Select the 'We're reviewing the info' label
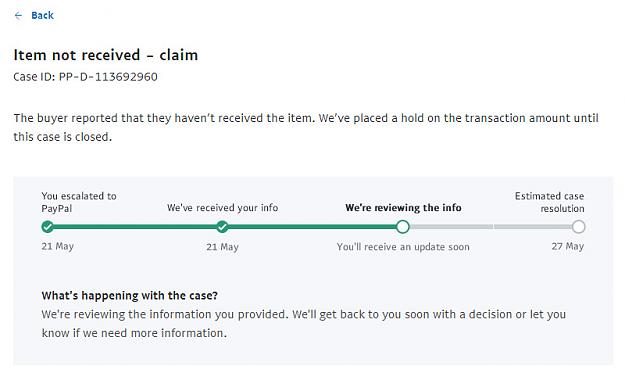The image size is (625, 391). [x=403, y=208]
